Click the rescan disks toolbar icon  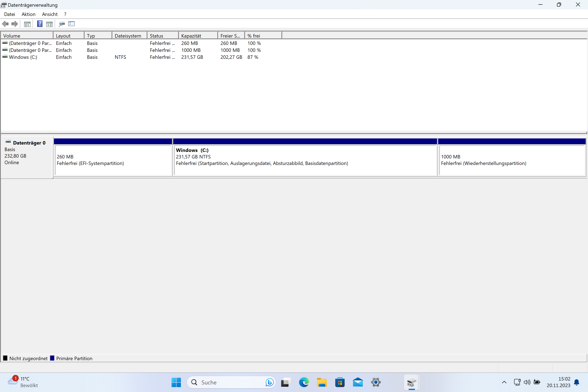[x=61, y=24]
